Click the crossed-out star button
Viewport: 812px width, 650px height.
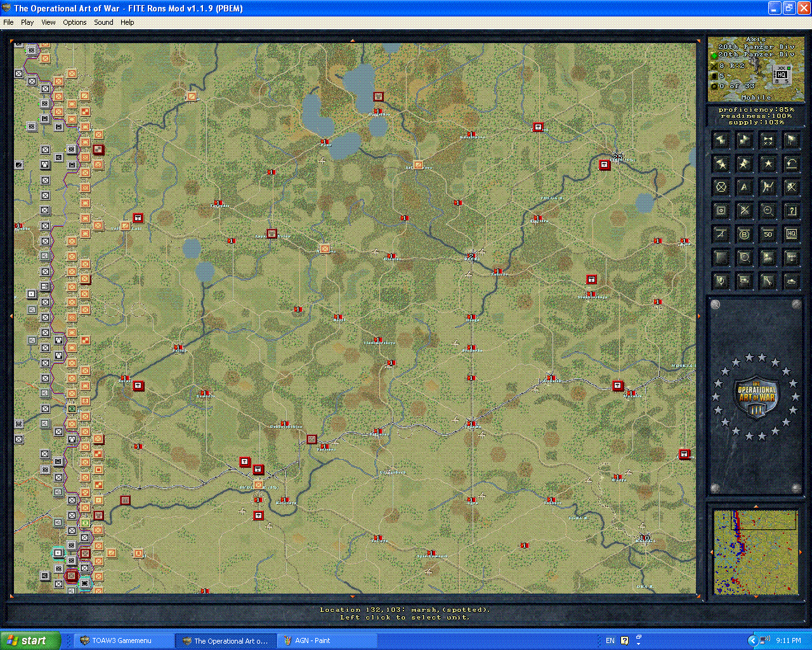[791, 187]
